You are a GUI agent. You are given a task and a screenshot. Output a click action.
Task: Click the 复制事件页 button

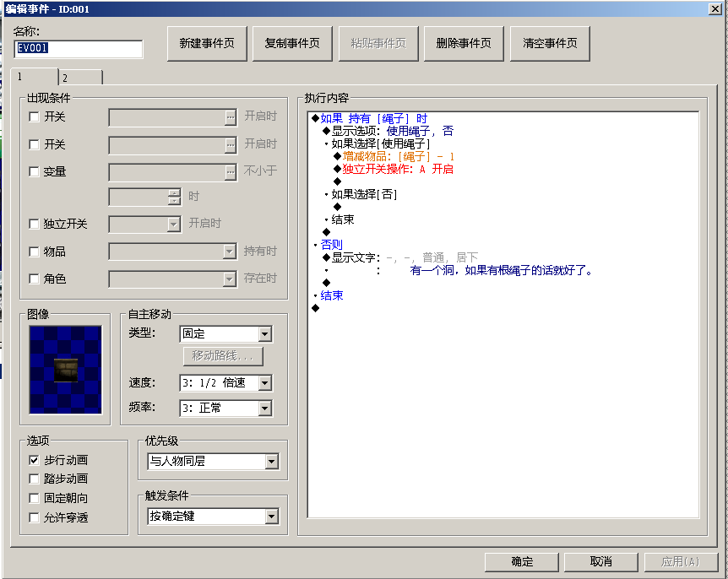pyautogui.click(x=292, y=44)
